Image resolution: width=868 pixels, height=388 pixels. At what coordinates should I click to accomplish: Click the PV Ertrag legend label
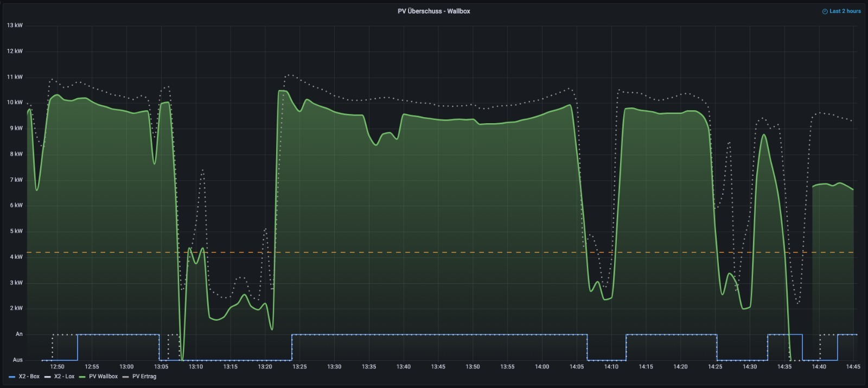144,377
